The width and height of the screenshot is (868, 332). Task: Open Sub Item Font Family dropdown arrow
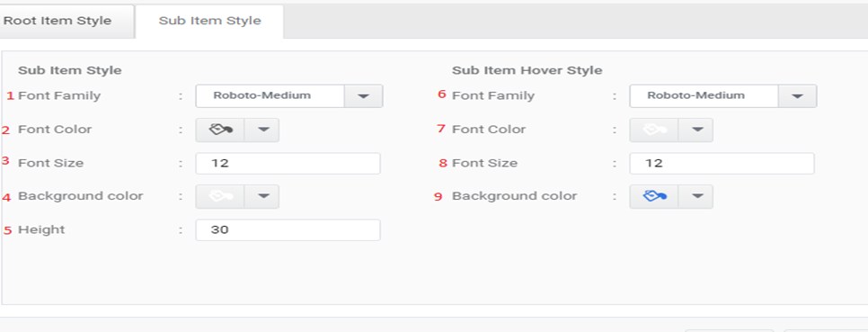pos(363,96)
